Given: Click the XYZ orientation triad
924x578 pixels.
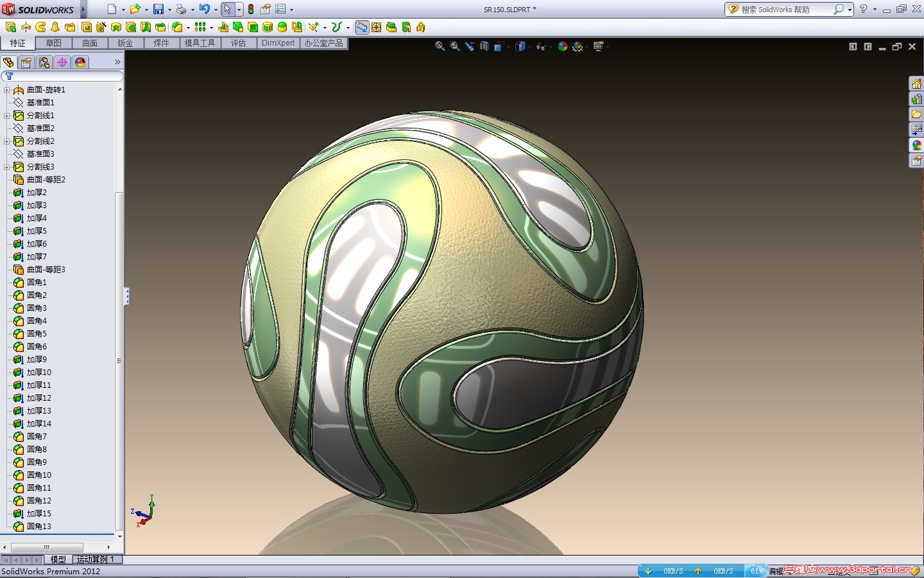Looking at the screenshot, I should tap(144, 511).
